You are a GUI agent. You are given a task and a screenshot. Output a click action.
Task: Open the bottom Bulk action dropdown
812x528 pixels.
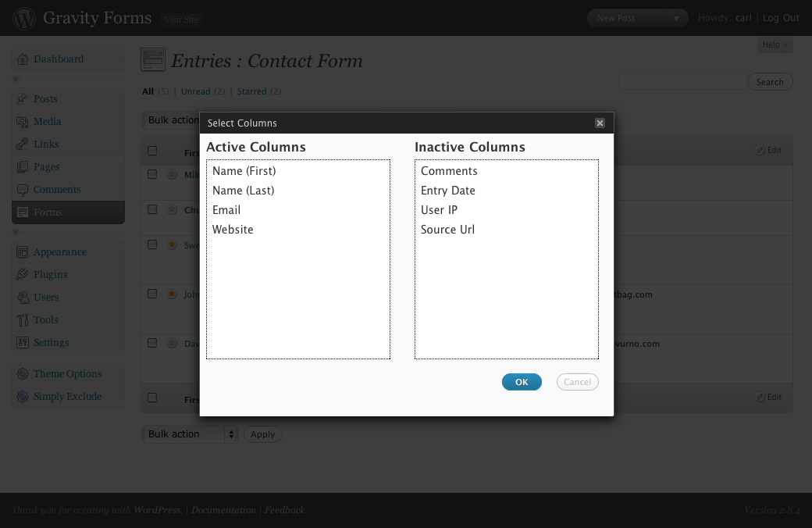190,434
